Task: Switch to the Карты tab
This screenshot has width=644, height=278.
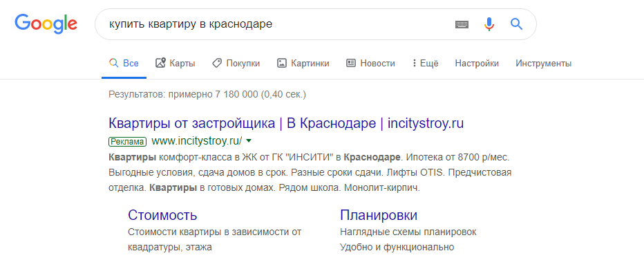Action: 176,64
